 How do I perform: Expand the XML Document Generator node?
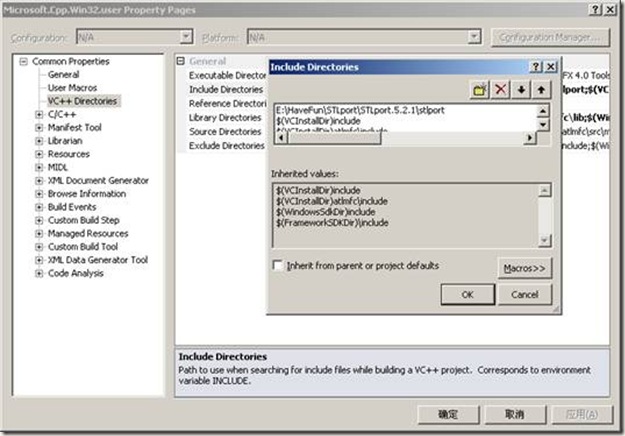[39, 181]
